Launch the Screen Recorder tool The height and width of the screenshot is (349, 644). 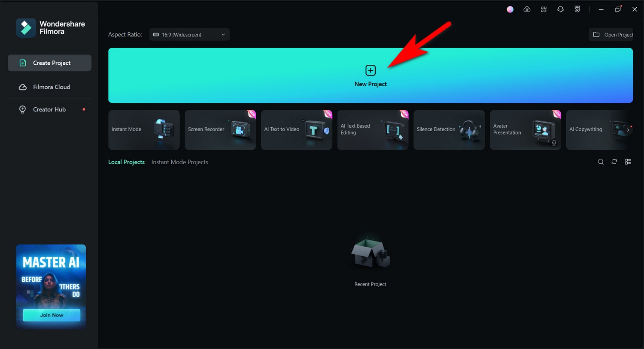click(220, 130)
